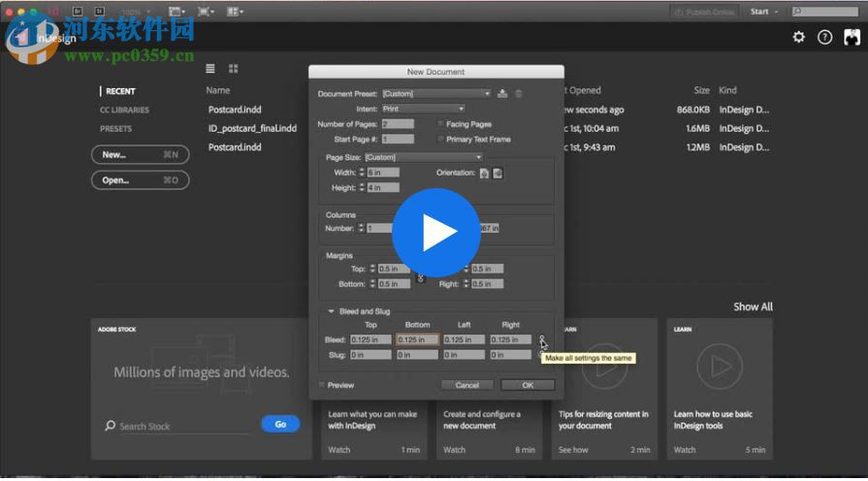Image resolution: width=868 pixels, height=481 pixels.
Task: Click the OK button
Action: [x=528, y=385]
